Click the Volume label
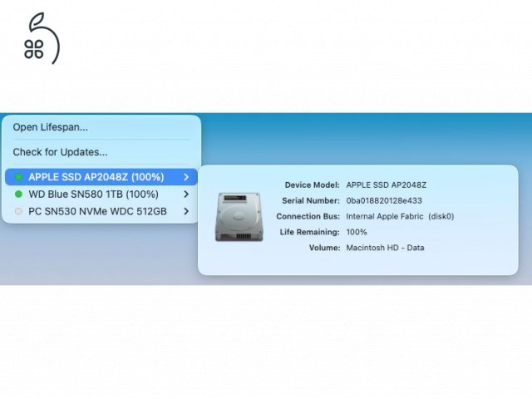 (324, 248)
